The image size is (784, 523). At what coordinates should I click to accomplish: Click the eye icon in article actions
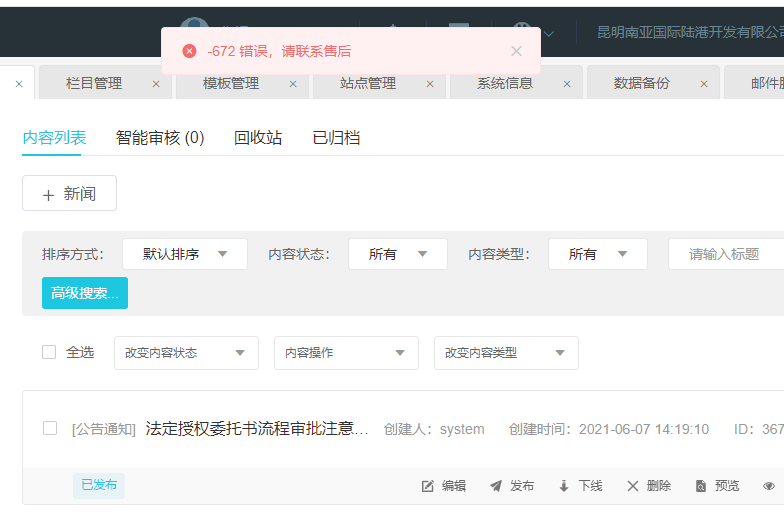[769, 486]
